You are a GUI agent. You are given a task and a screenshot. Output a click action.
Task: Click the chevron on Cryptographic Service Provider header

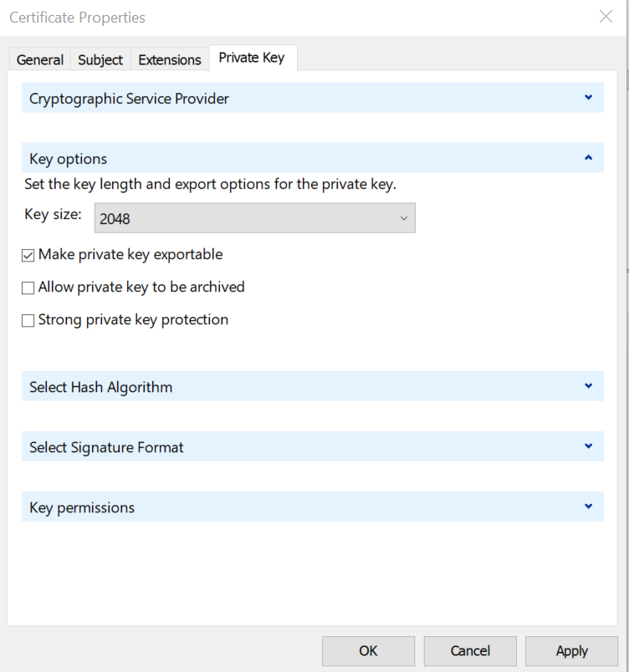click(x=588, y=97)
